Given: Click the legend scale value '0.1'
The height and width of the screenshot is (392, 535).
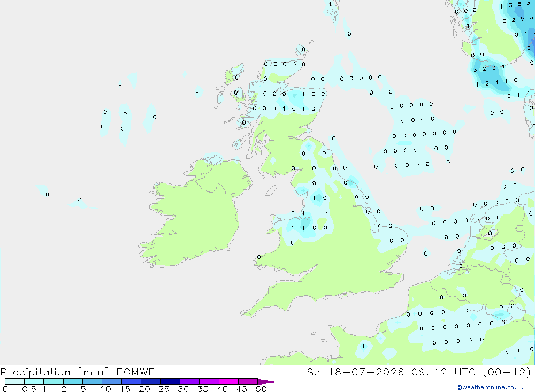Looking at the screenshot, I should (x=9, y=389).
